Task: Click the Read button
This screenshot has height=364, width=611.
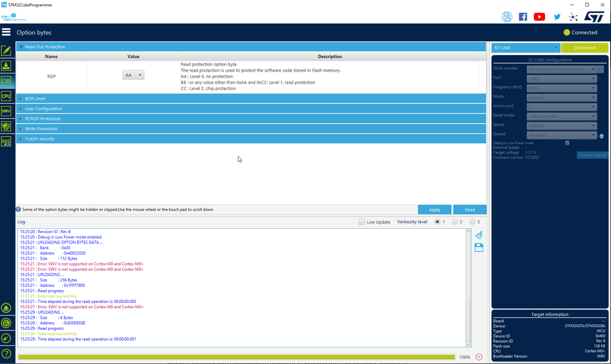Action: point(470,210)
